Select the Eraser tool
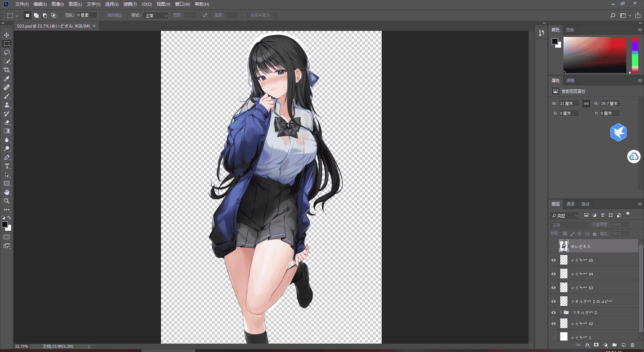The width and height of the screenshot is (644, 352). 7,122
